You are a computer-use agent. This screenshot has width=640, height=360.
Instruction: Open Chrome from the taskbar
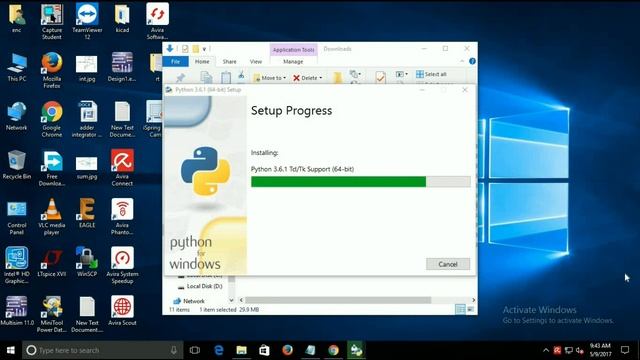[333, 350]
